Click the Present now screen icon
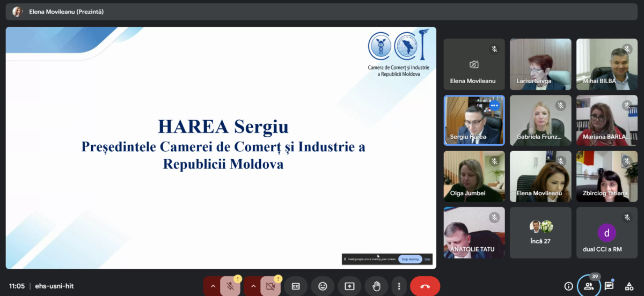This screenshot has width=644, height=296. point(349,286)
